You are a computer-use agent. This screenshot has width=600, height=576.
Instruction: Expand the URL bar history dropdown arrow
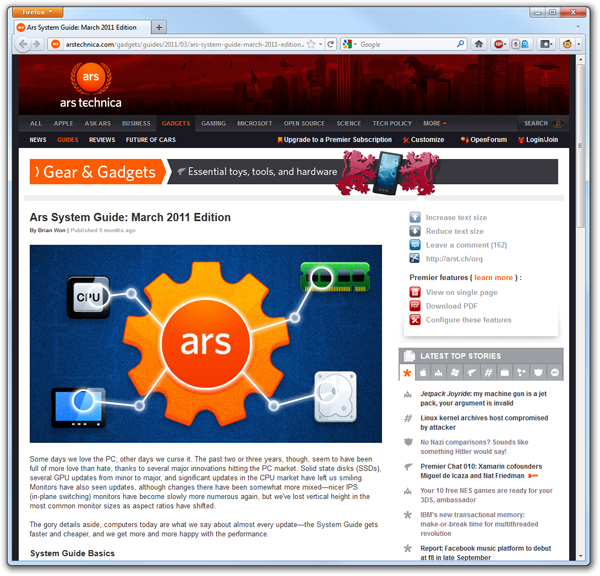point(321,44)
